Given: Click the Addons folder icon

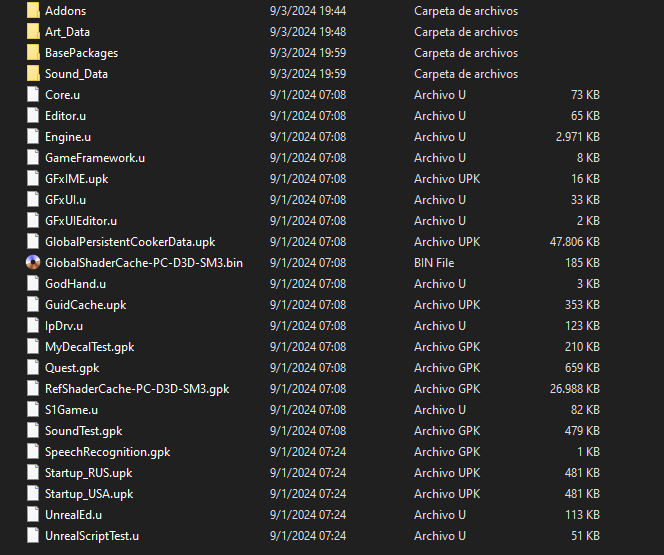Looking at the screenshot, I should 33,10.
